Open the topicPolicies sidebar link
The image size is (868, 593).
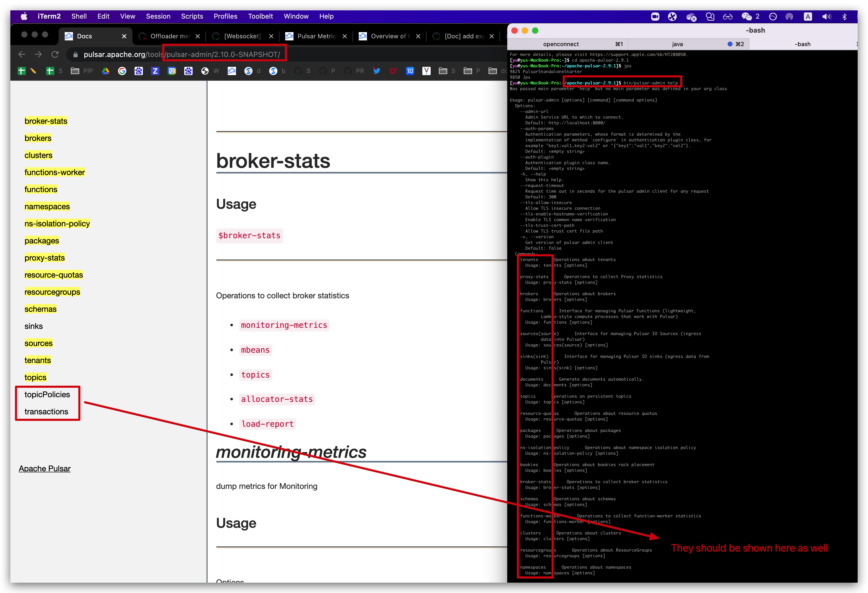[47, 395]
